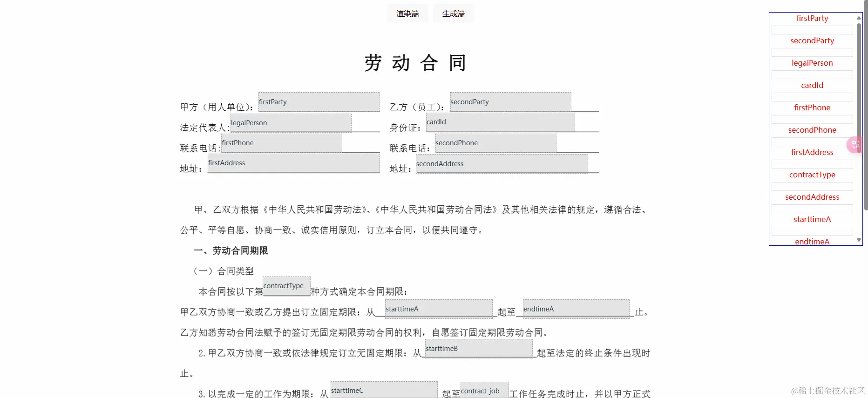Focus the firstAddress field in the contract

(294, 163)
